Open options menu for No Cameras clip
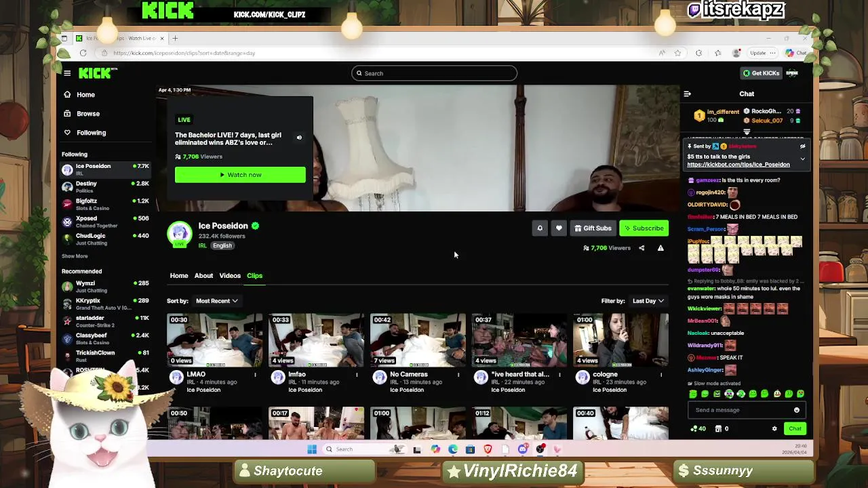Screen dimensions: 868x488 [458, 375]
